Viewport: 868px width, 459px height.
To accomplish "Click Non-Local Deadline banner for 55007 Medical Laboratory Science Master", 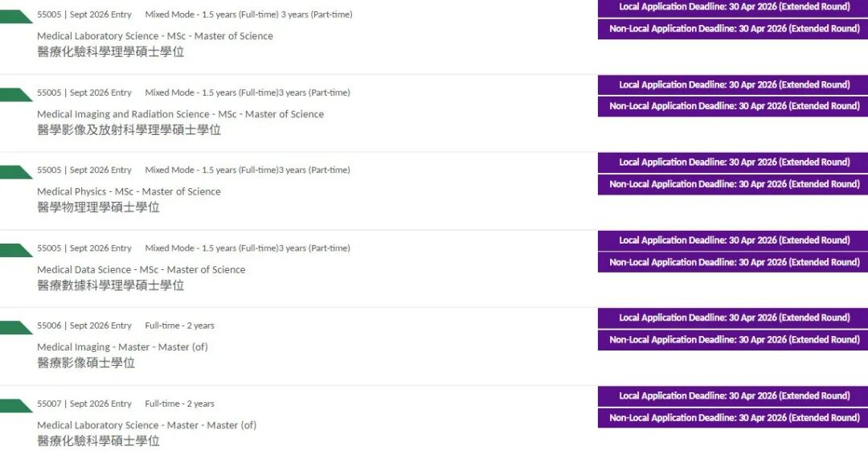I will click(x=733, y=418).
